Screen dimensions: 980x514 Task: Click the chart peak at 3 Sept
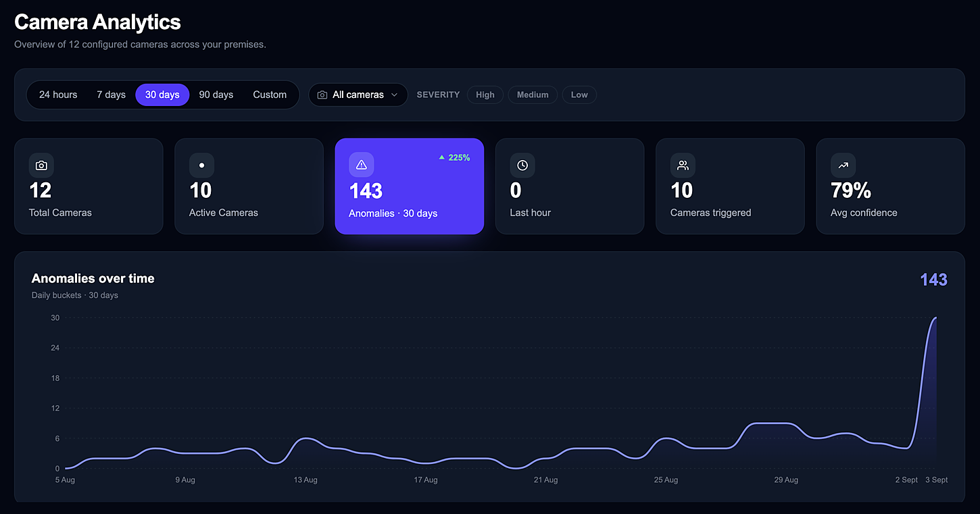tap(935, 317)
